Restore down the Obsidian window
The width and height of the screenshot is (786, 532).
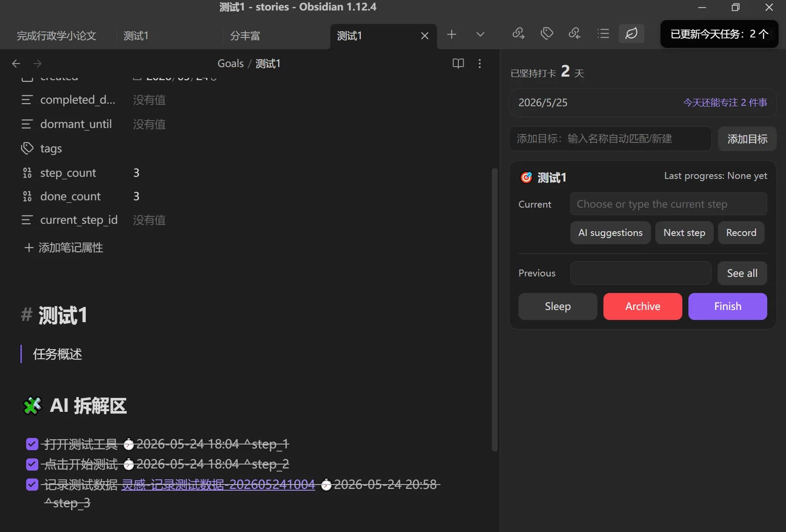pyautogui.click(x=735, y=7)
